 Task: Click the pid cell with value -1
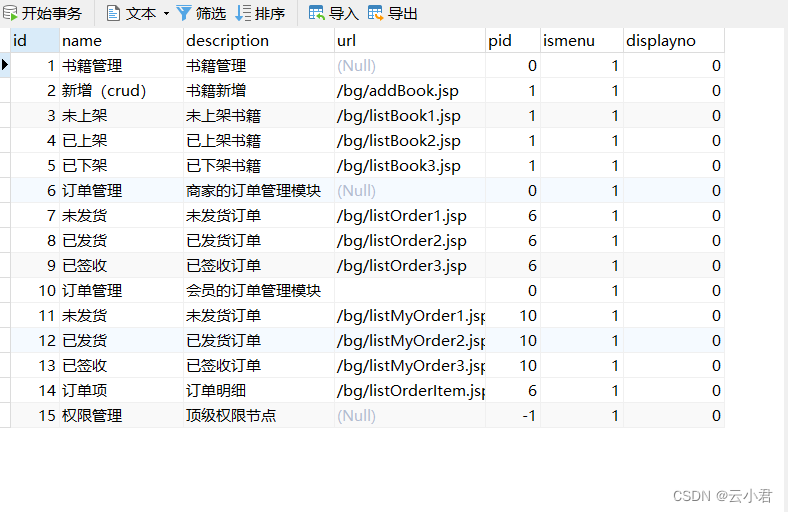point(513,416)
